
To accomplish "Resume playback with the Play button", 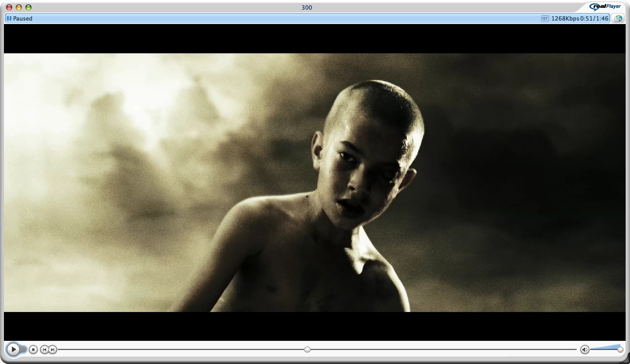I will coord(14,349).
